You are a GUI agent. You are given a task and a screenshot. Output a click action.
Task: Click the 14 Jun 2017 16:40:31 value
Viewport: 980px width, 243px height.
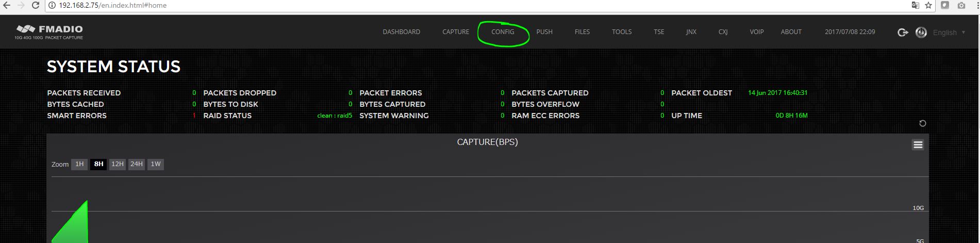coord(778,93)
